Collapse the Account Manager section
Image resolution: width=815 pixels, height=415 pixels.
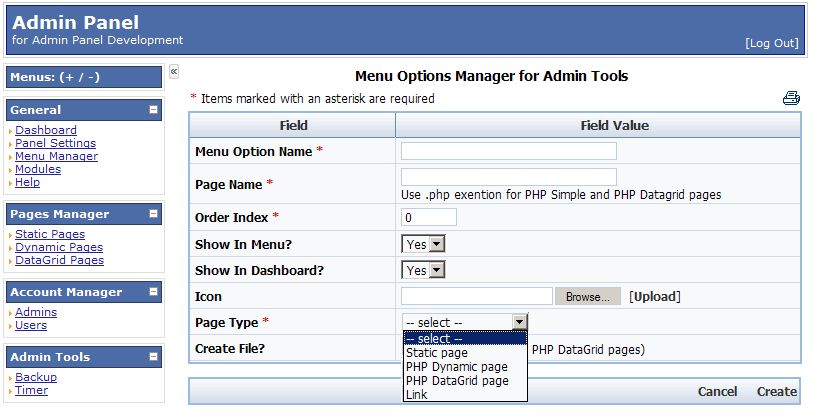point(153,292)
